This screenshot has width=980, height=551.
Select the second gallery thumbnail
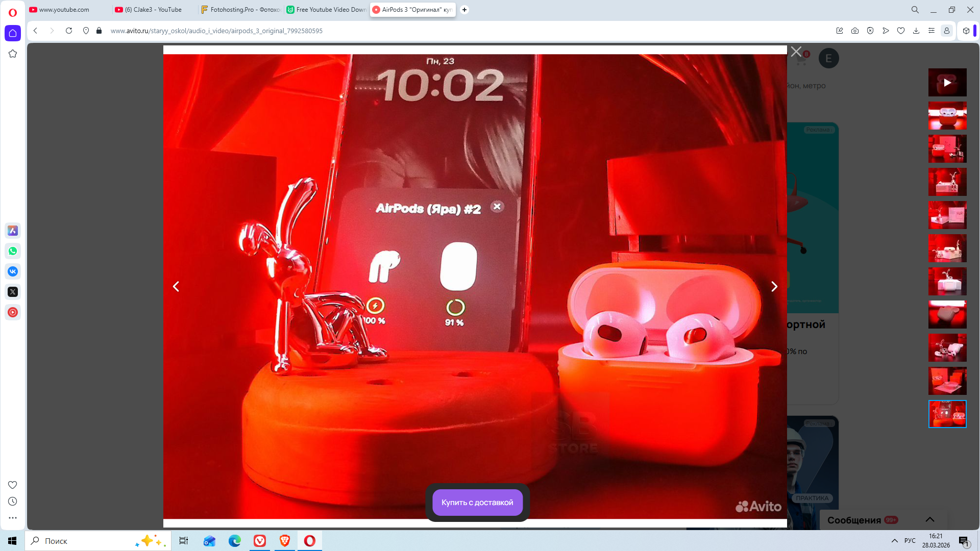(947, 115)
